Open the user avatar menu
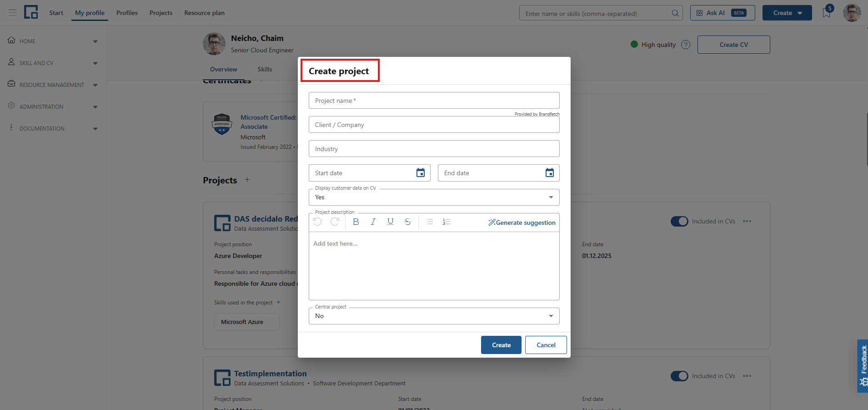The image size is (868, 410). (x=852, y=13)
